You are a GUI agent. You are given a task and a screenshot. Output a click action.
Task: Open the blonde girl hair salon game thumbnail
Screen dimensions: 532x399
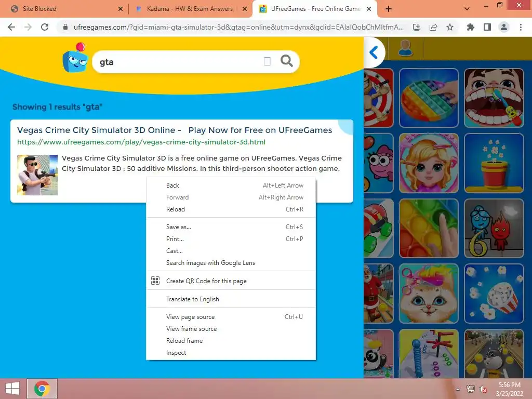(429, 163)
